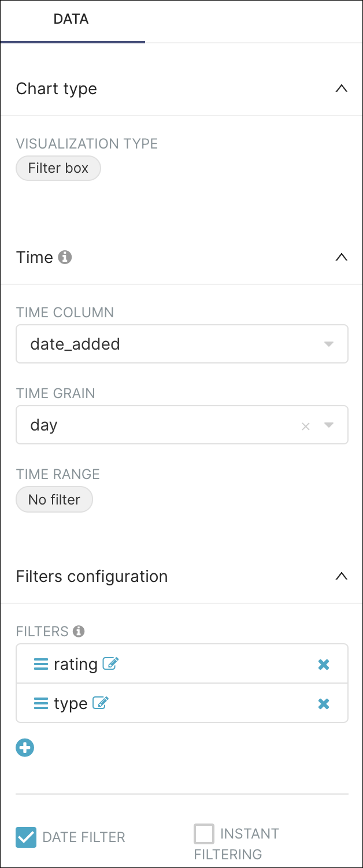Remove the type filter
This screenshot has width=363, height=868.
point(324,703)
